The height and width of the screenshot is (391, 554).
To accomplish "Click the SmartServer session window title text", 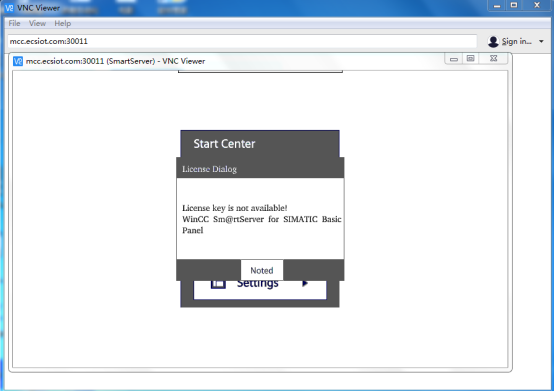I will pos(115,61).
